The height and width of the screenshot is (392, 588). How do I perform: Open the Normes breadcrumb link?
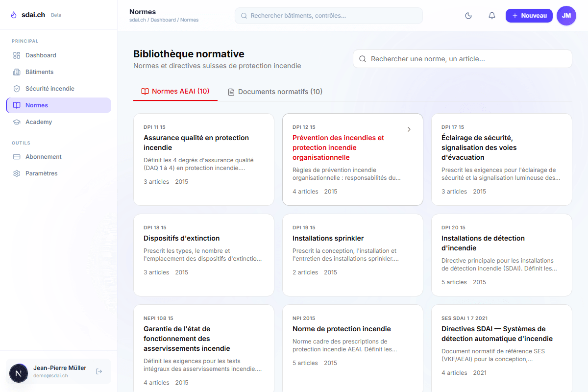pyautogui.click(x=189, y=20)
